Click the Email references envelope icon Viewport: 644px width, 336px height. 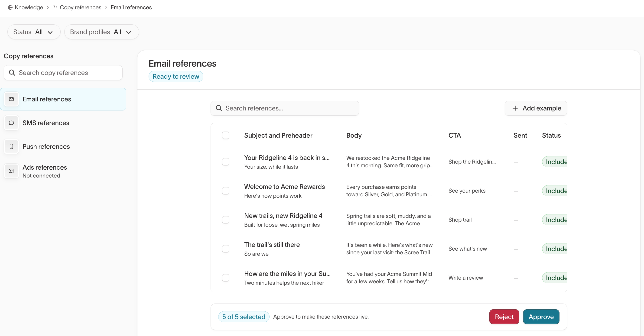(x=12, y=99)
